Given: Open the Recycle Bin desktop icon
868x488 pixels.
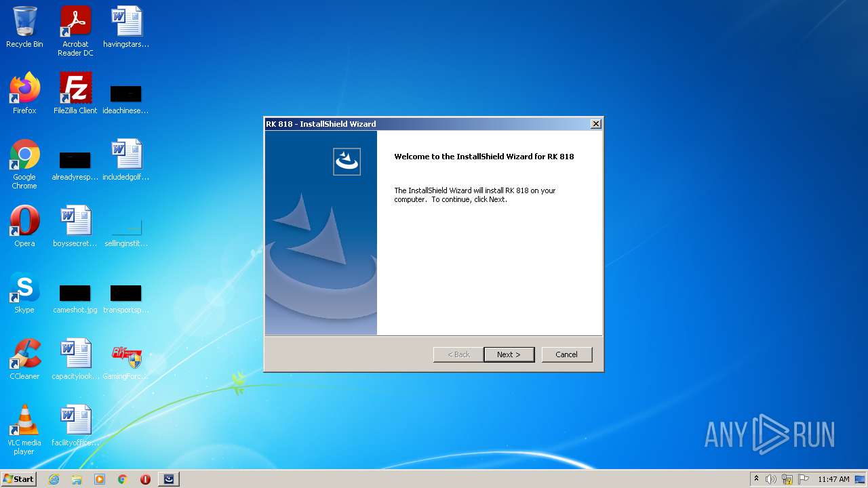Looking at the screenshot, I should coord(24,27).
